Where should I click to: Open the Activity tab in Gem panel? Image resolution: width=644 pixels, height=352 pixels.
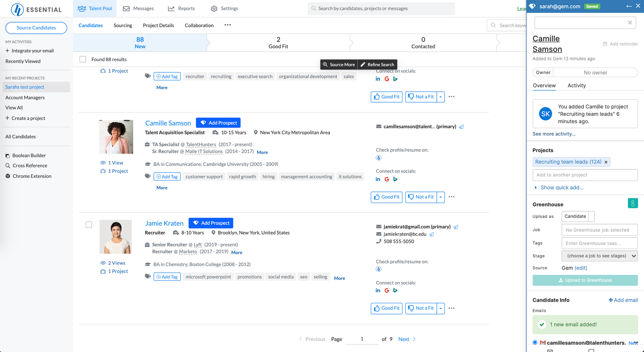coord(577,85)
